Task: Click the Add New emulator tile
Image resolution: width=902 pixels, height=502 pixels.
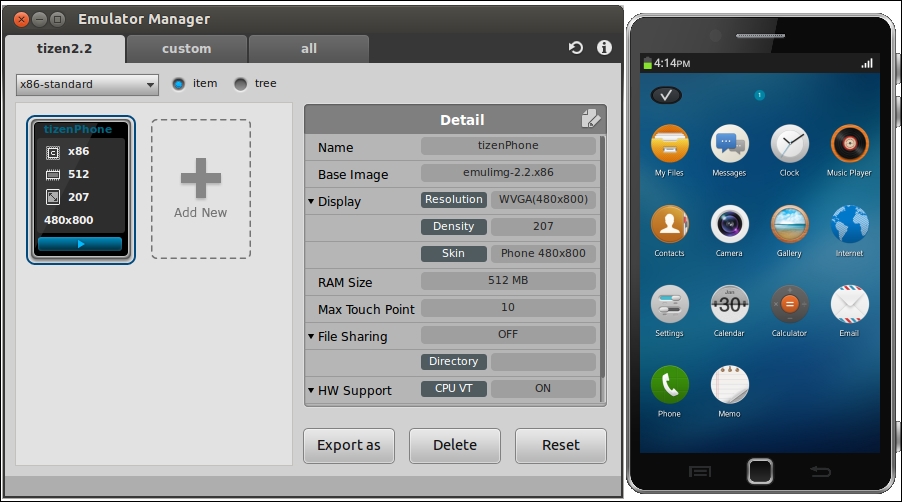Action: [x=201, y=189]
